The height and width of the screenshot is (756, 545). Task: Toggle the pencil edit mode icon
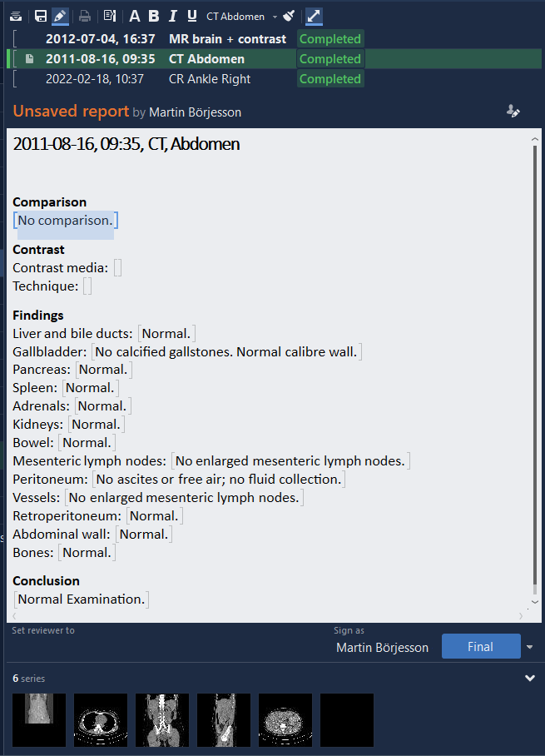(60, 16)
